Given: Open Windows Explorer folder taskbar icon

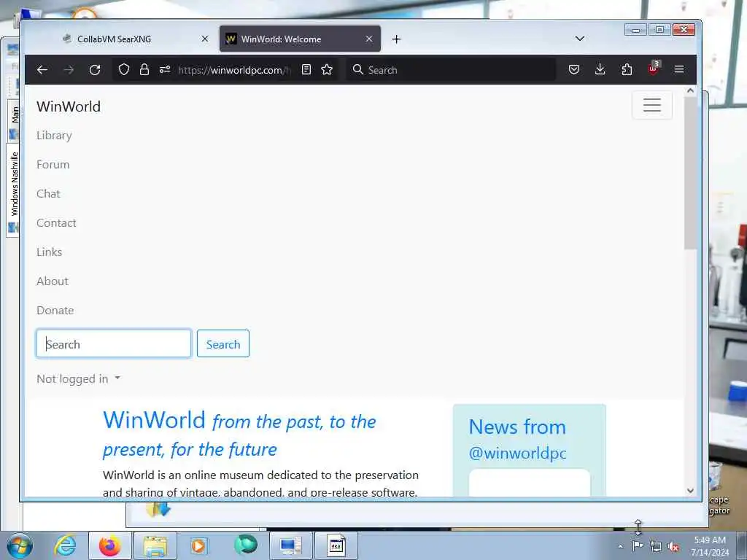Looking at the screenshot, I should 155,545.
